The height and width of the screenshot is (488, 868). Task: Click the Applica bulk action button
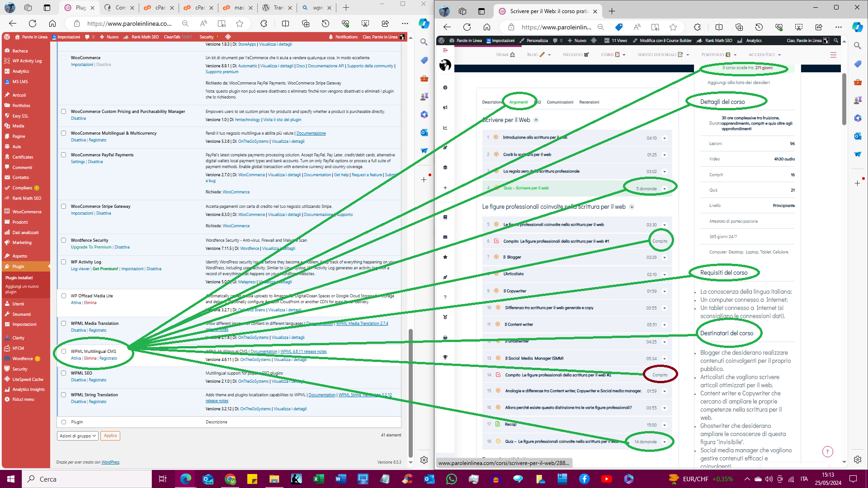pos(110,436)
